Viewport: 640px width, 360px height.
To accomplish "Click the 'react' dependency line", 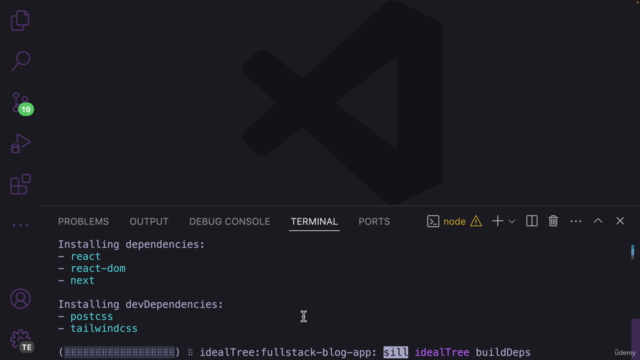I will 79,256.
